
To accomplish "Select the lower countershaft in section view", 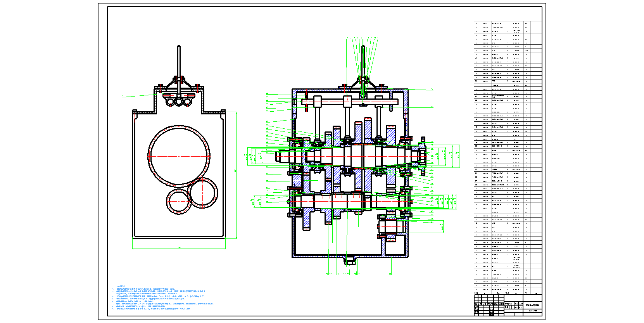I will pyautogui.click(x=349, y=202).
